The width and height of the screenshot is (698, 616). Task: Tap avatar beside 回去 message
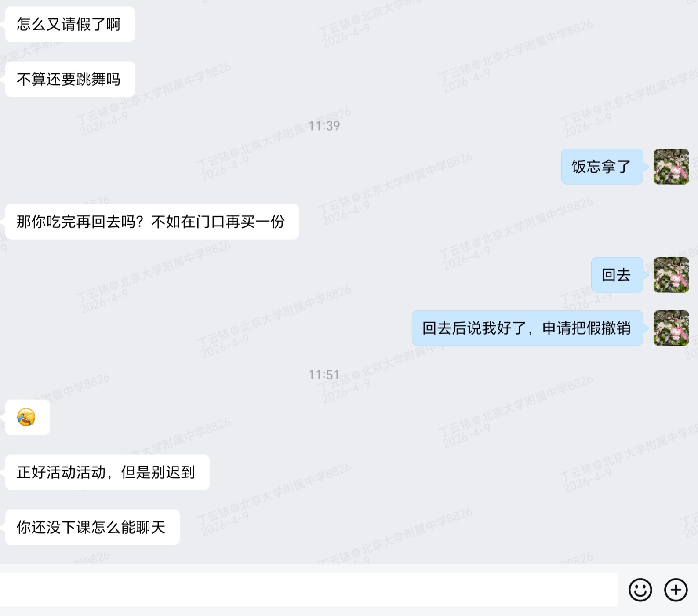671,275
